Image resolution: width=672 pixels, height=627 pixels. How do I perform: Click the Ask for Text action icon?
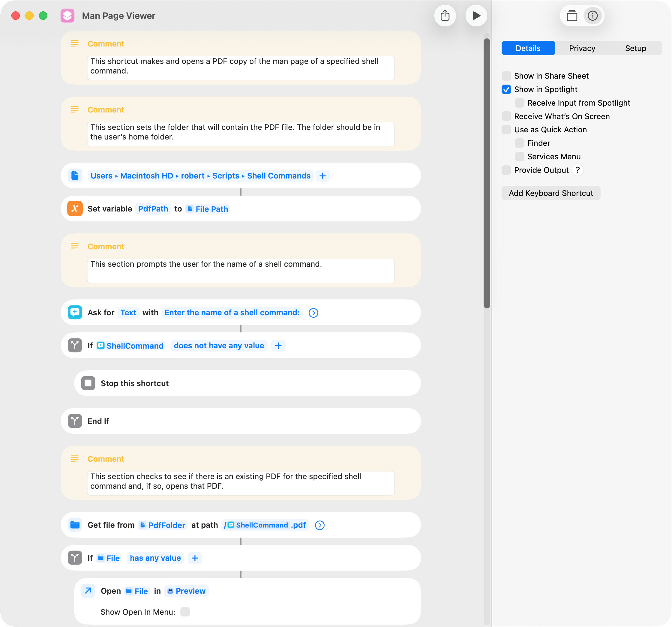tap(75, 312)
